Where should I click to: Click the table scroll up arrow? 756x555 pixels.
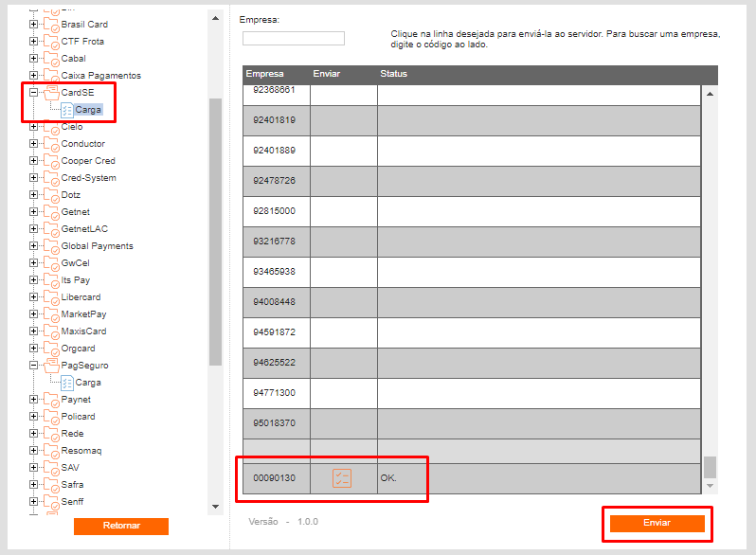(710, 94)
